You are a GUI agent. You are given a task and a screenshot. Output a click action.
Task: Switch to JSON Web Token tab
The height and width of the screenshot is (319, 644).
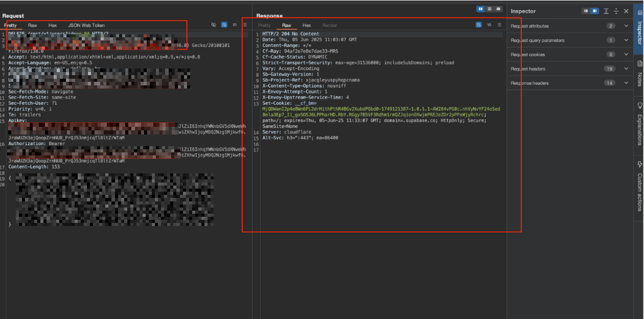tap(86, 25)
